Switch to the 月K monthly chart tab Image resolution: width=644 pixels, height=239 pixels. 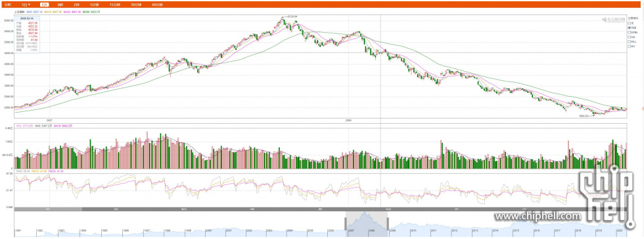click(x=77, y=5)
